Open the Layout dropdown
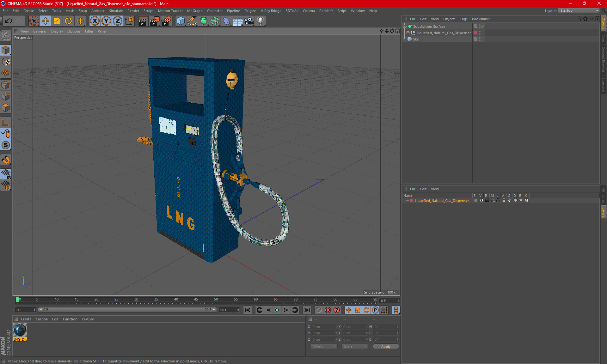This screenshot has width=607, height=364. pyautogui.click(x=579, y=10)
